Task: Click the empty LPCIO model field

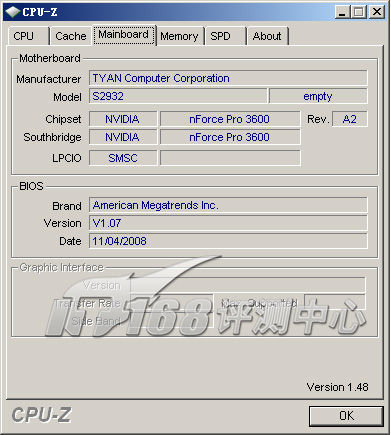Action: (x=230, y=158)
